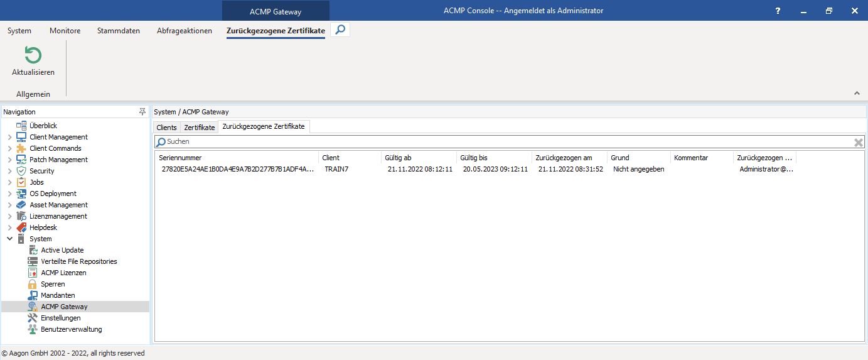Sort by Kommentar column header
Image resolution: width=868 pixels, height=360 pixels.
701,158
